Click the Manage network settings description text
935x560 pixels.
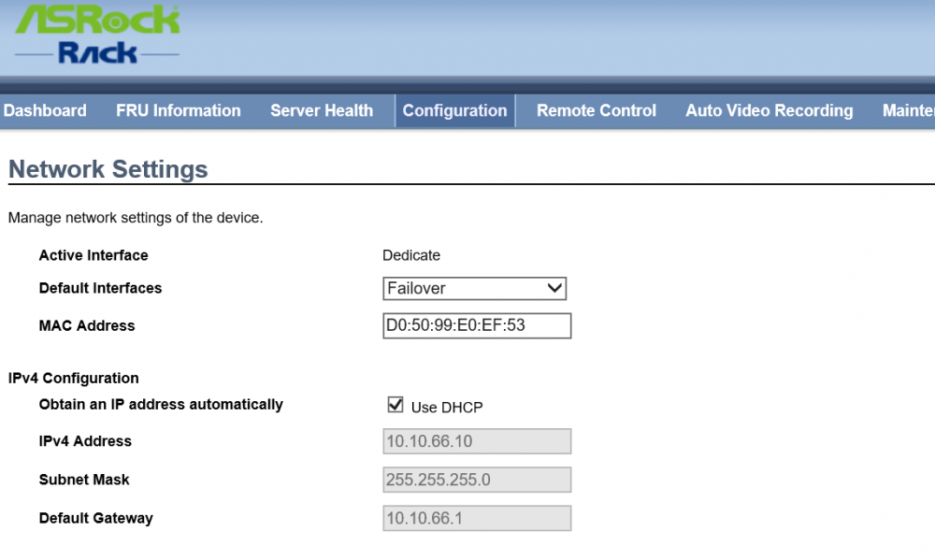tap(136, 218)
